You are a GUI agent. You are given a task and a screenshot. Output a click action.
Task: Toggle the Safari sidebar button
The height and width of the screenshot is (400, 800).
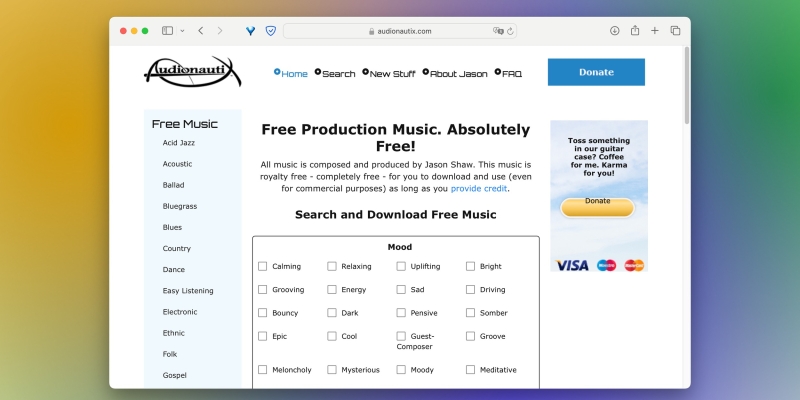click(x=167, y=31)
